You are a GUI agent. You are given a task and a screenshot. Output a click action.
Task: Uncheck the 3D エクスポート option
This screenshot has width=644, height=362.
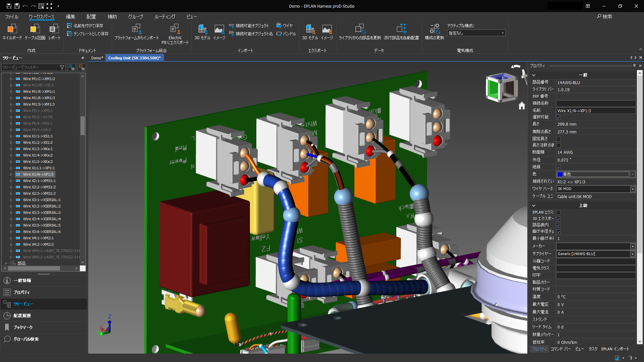(558, 219)
